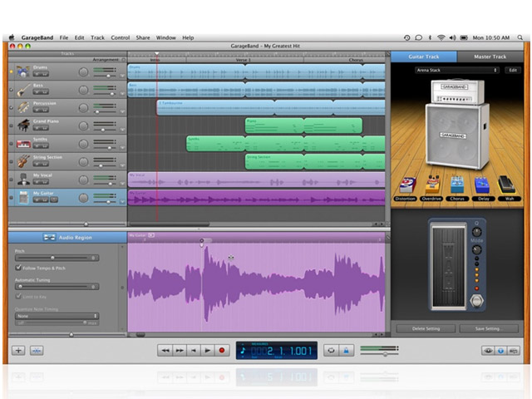Expand String Section automation triangle
Screen dimensions: 532x399
pos(122,165)
